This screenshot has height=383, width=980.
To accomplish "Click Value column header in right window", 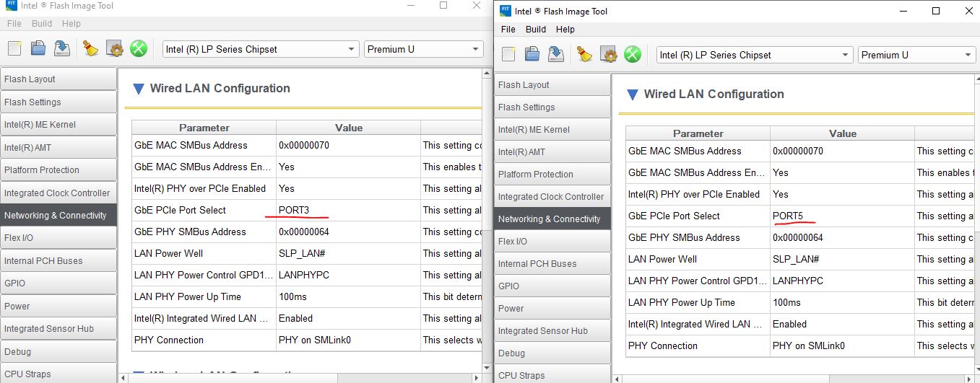I will [x=843, y=133].
